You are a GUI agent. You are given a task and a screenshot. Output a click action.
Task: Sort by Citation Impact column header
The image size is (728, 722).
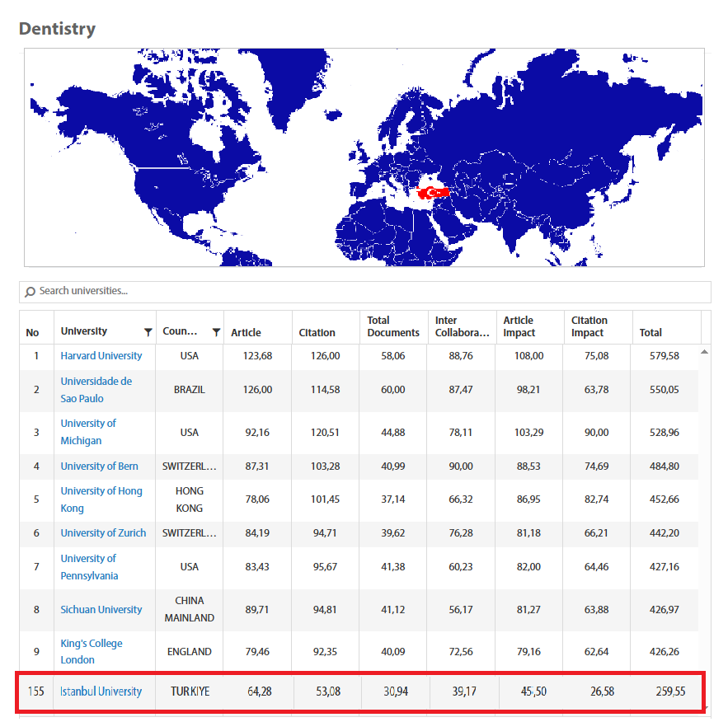click(589, 326)
